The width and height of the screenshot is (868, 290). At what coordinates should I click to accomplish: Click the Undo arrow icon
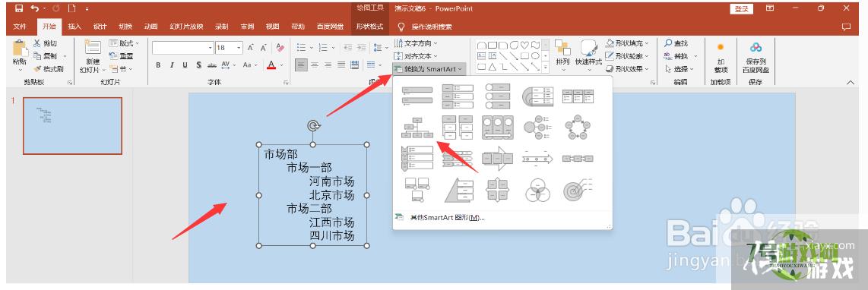tap(35, 8)
